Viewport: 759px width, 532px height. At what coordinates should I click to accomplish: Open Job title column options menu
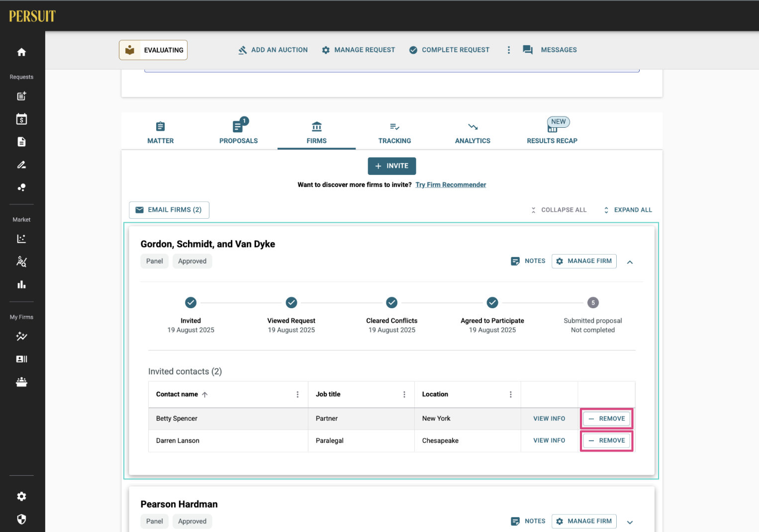[x=404, y=394]
